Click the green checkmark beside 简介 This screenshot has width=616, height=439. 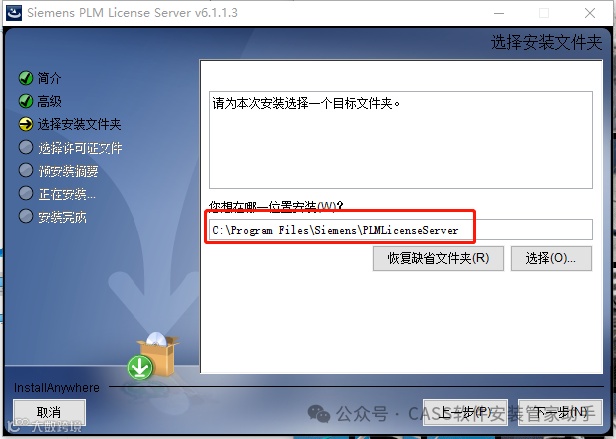pyautogui.click(x=26, y=78)
